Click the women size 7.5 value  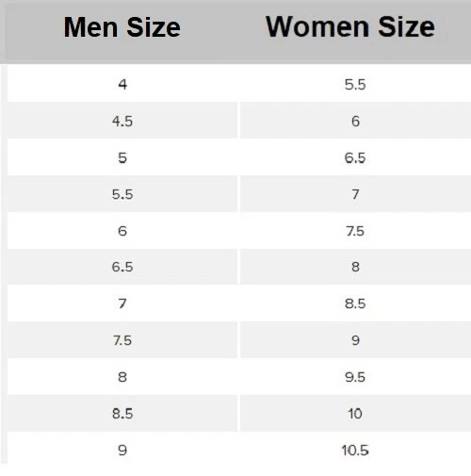pos(355,231)
